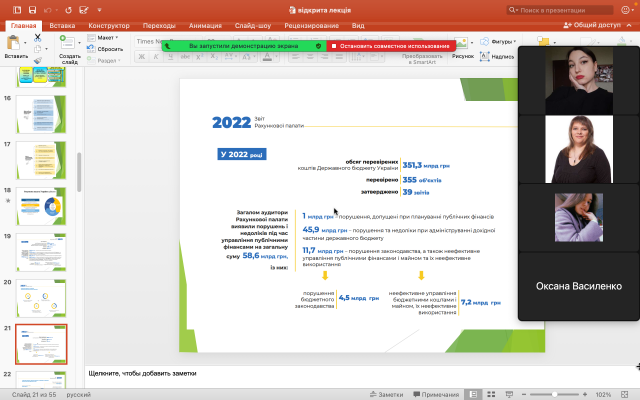Click the Copy icon

pos(38,49)
